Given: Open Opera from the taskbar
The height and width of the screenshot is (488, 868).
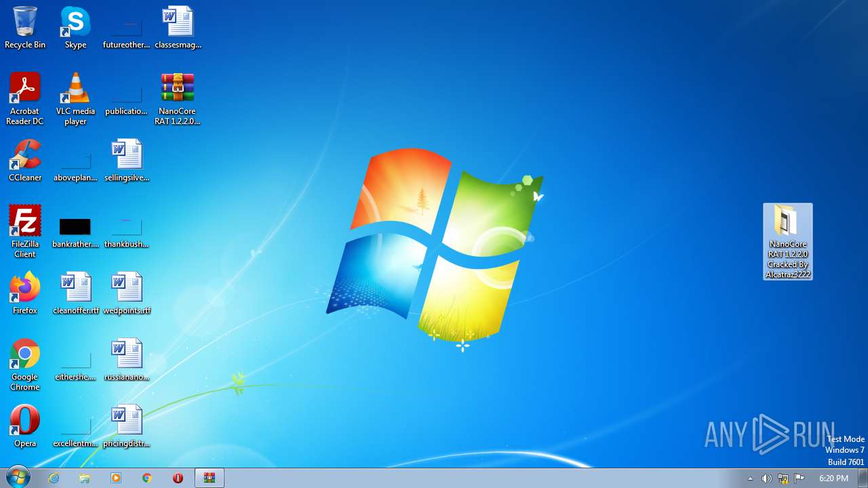Looking at the screenshot, I should coord(178,478).
